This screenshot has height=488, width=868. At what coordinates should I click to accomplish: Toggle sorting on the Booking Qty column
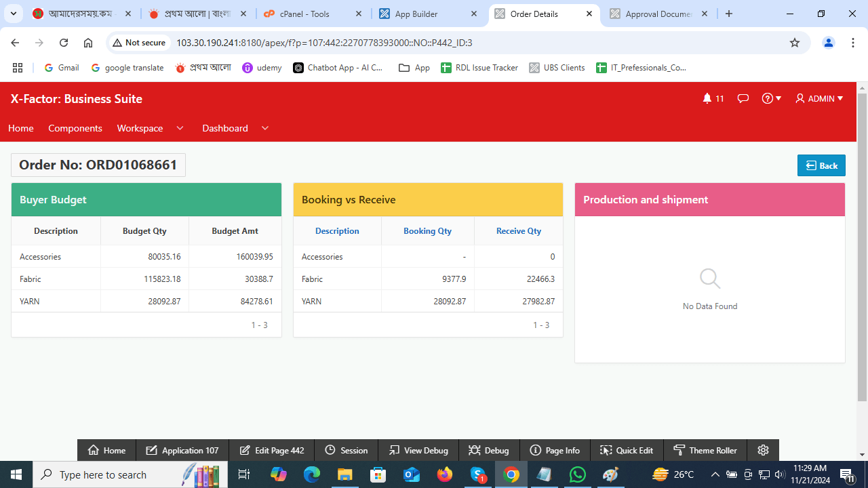[x=427, y=231]
